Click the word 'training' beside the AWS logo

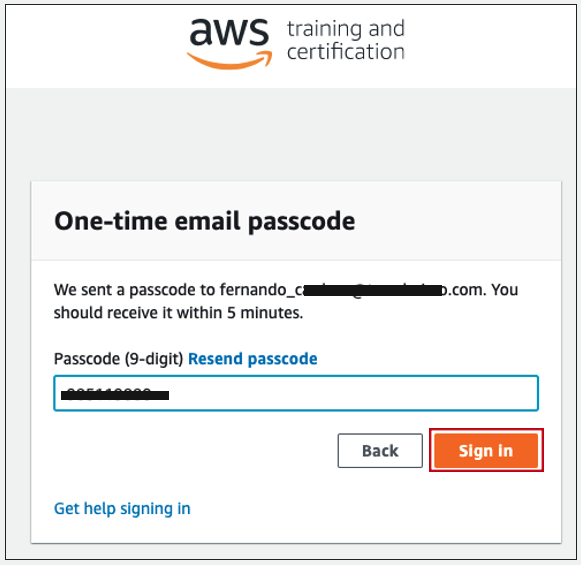pos(324,29)
